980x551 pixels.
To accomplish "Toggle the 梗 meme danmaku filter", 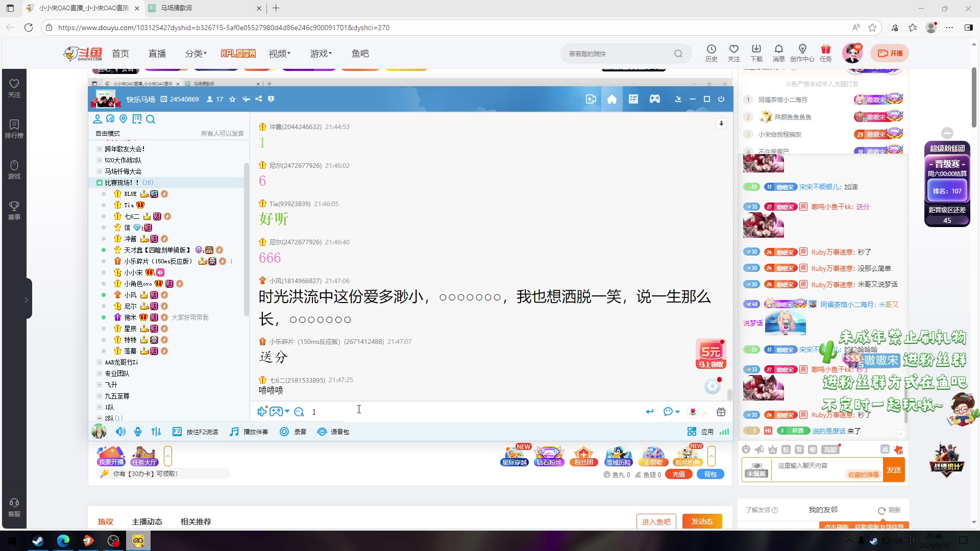I will pos(813,449).
